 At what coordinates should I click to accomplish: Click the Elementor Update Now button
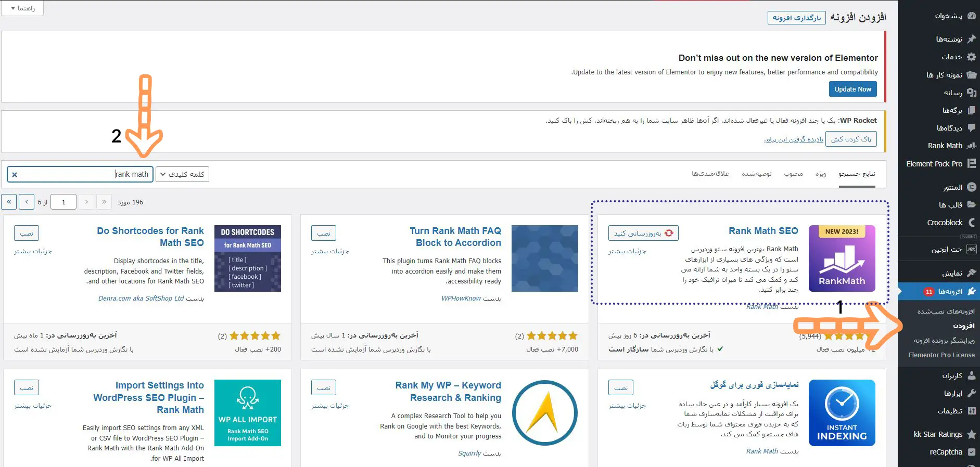point(852,89)
